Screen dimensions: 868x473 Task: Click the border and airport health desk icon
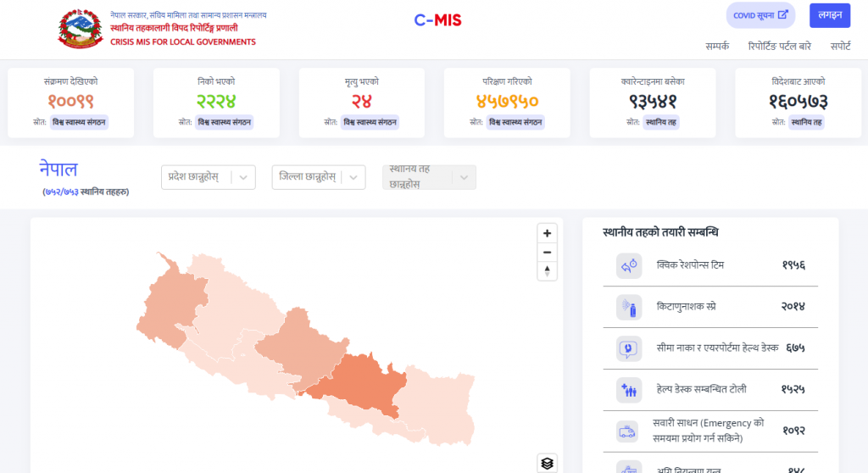pos(629,348)
